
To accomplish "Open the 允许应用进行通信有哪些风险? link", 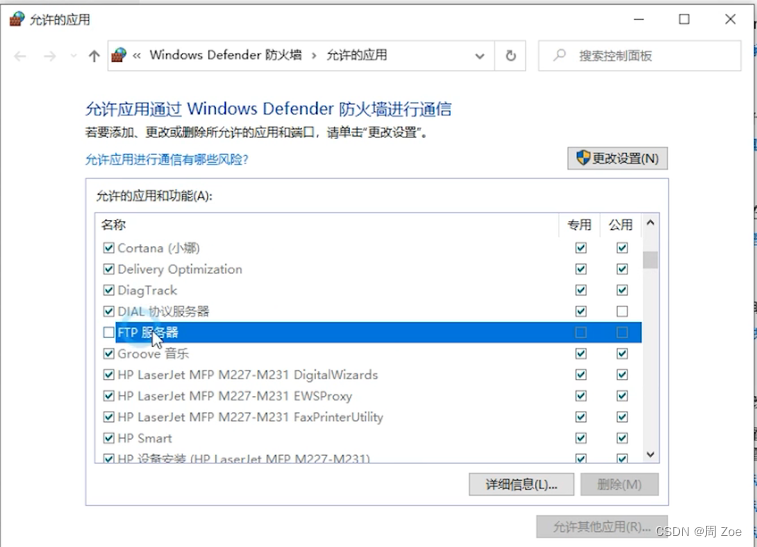I will tap(167, 159).
